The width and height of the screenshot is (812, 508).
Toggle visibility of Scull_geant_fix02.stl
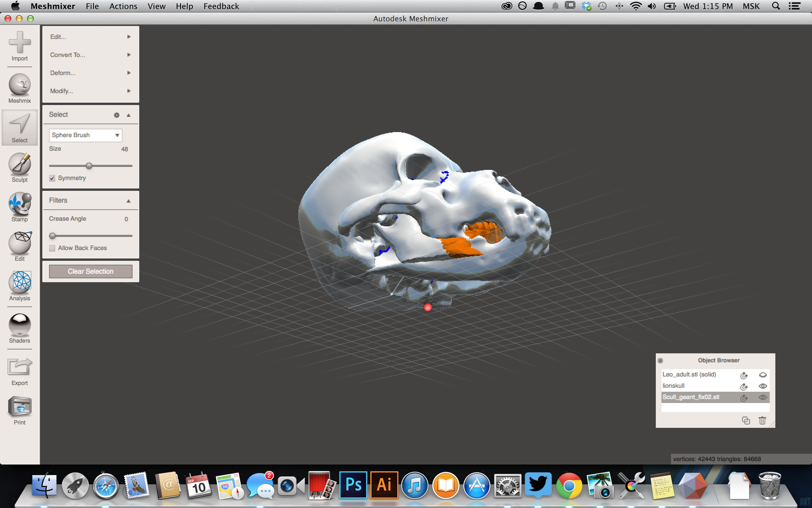(x=762, y=397)
